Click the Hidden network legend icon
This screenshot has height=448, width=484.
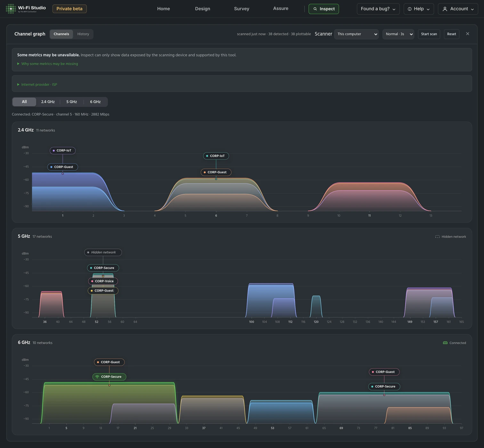pyautogui.click(x=437, y=236)
